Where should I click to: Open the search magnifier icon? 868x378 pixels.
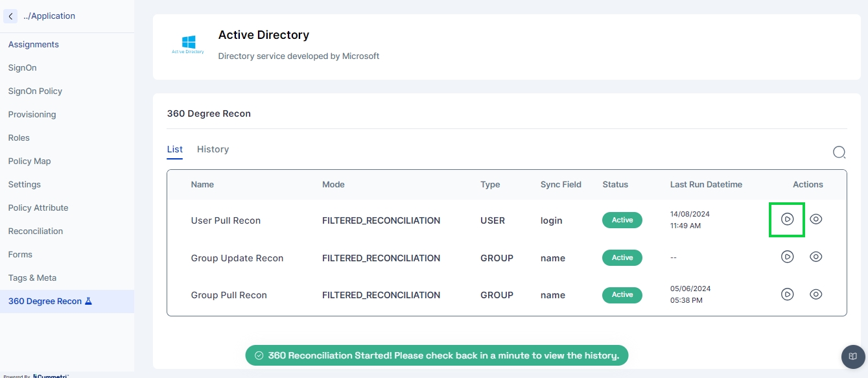[839, 152]
